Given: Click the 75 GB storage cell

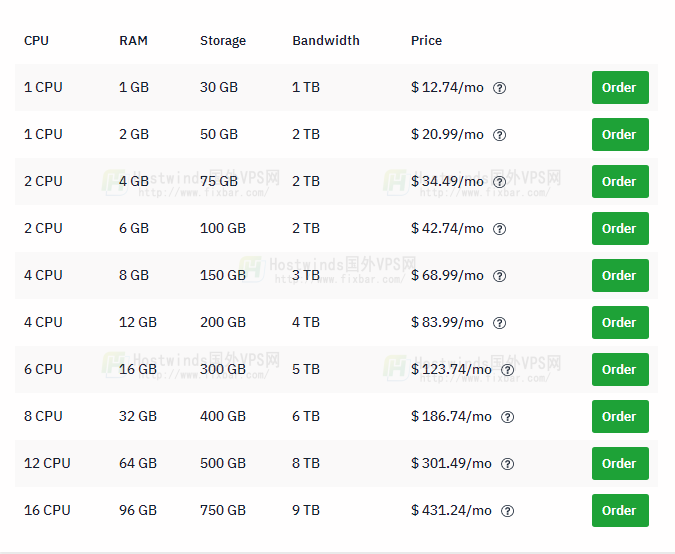Looking at the screenshot, I should point(219,181).
